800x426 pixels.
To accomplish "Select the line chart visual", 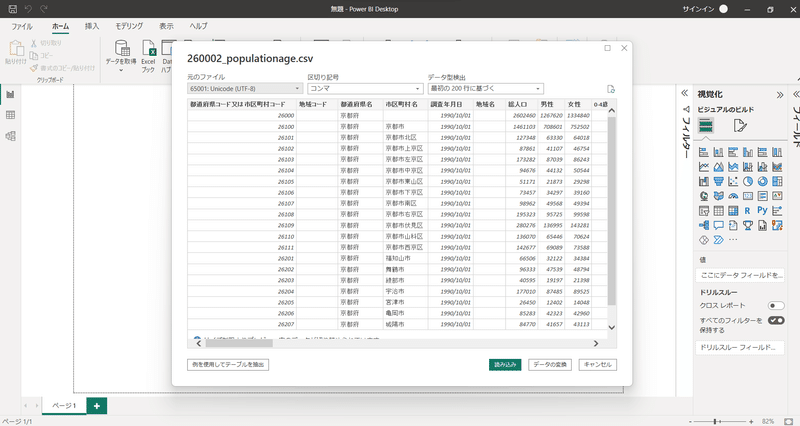I will [704, 167].
